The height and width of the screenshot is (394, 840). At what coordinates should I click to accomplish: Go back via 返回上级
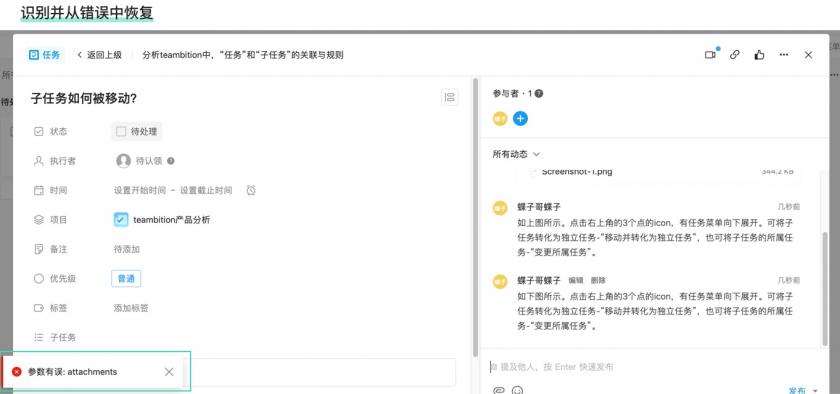click(99, 55)
